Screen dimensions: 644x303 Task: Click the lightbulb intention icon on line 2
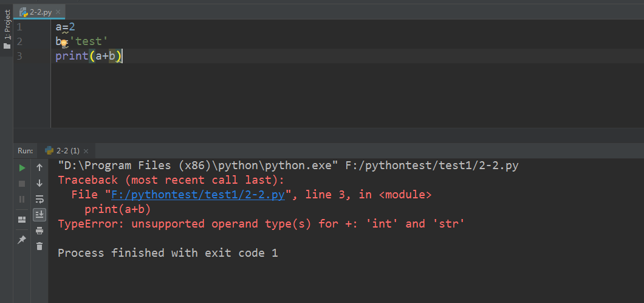(64, 43)
